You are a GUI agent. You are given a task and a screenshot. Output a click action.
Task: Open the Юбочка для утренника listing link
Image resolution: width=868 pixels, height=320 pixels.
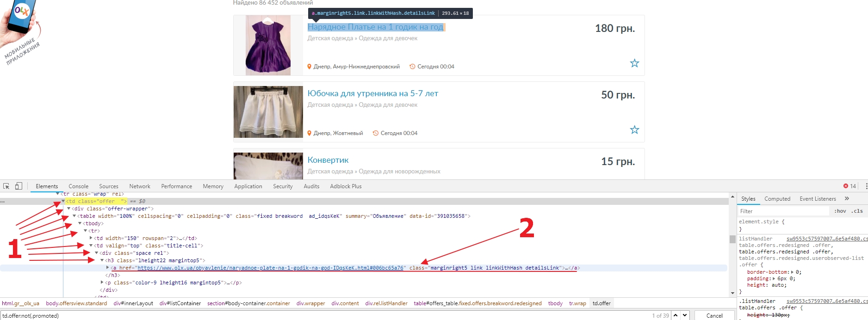tap(373, 93)
